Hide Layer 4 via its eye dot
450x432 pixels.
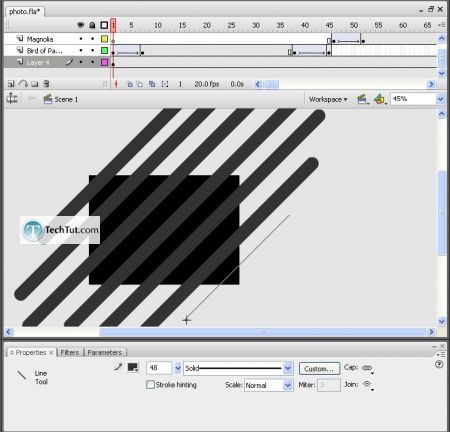81,62
